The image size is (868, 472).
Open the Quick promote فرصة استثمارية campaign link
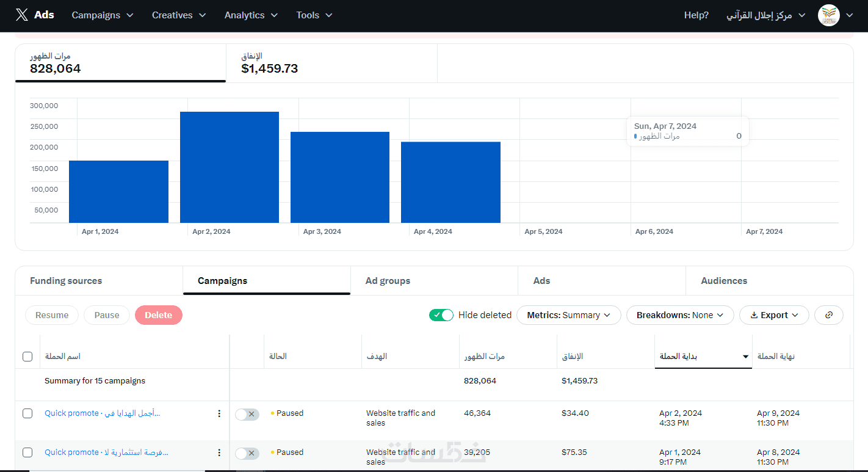tap(106, 452)
